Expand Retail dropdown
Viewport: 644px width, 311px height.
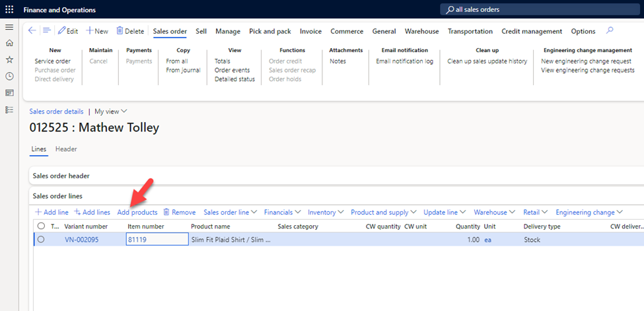pyautogui.click(x=536, y=213)
